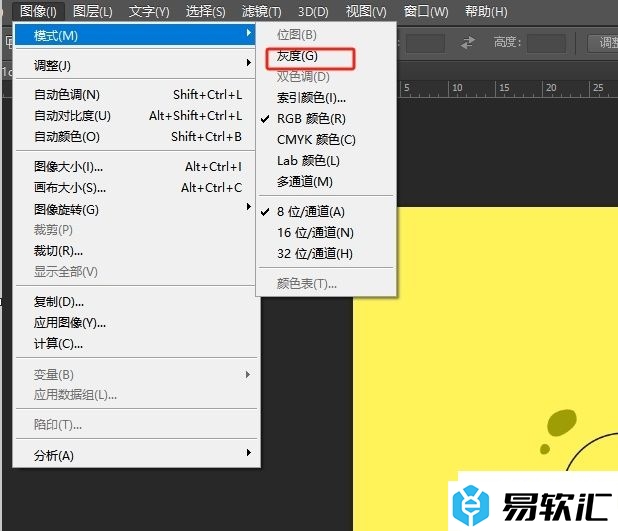
Task: Select checked 8 位/通道(A) depth
Action: click(x=326, y=212)
